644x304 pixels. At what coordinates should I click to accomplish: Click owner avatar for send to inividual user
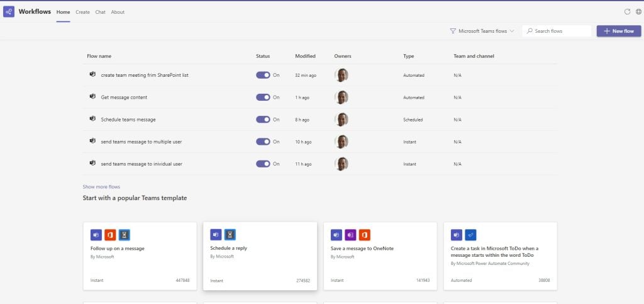(341, 164)
